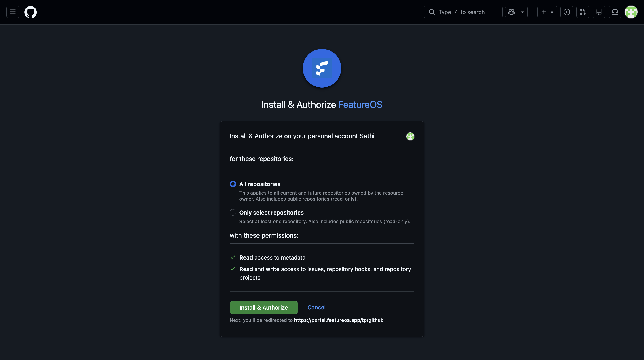This screenshot has width=644, height=360.
Task: Open the user profile avatar menu
Action: 631,12
